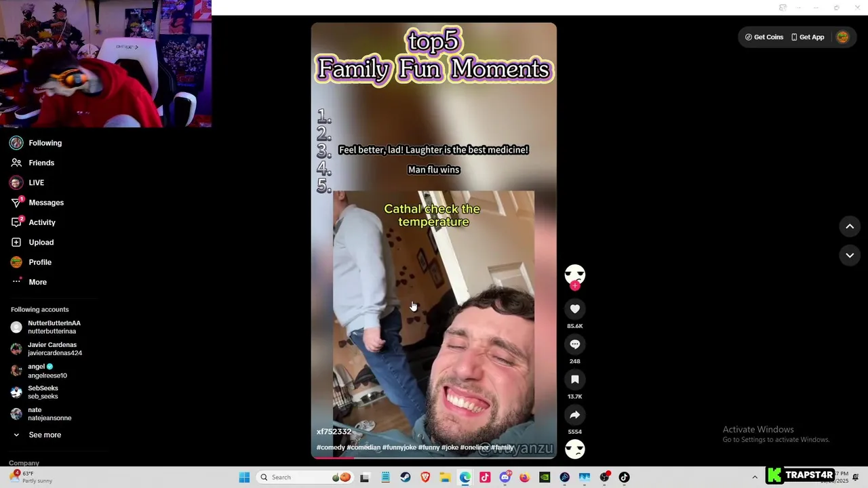
Task: Open the Windows Start menu
Action: pyautogui.click(x=244, y=477)
